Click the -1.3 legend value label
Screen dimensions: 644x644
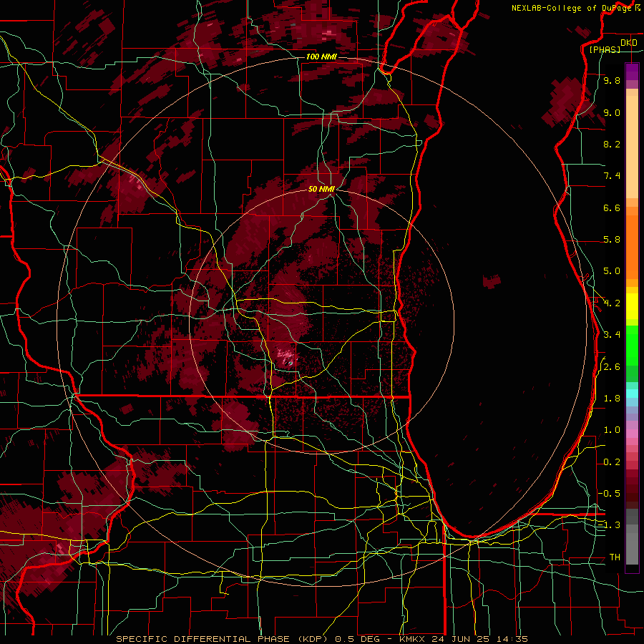(x=610, y=525)
